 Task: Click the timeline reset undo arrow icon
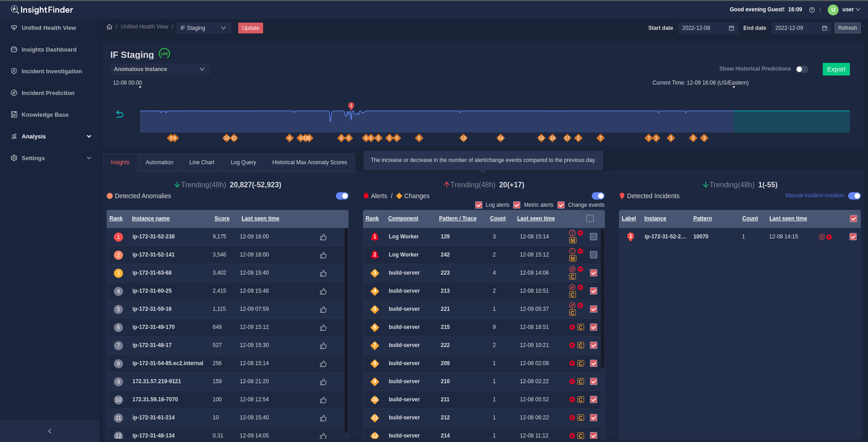pyautogui.click(x=120, y=114)
